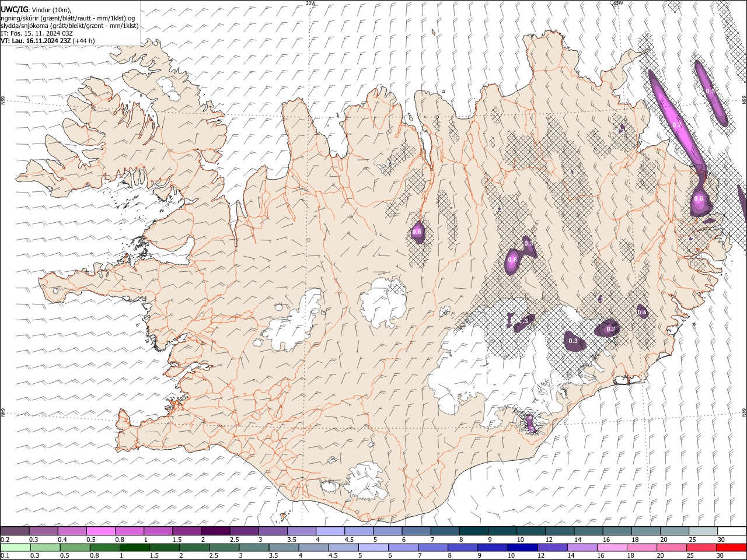Click the 'VT: Lau. 16.11.2024 23Z (+44 h)' line
This screenshot has width=747, height=560.
[x=47, y=41]
